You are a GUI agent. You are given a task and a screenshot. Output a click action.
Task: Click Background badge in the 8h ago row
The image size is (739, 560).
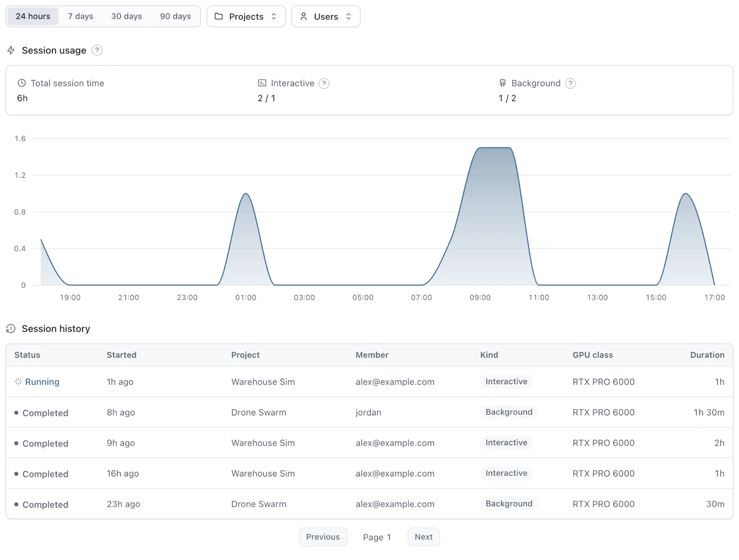(x=509, y=412)
